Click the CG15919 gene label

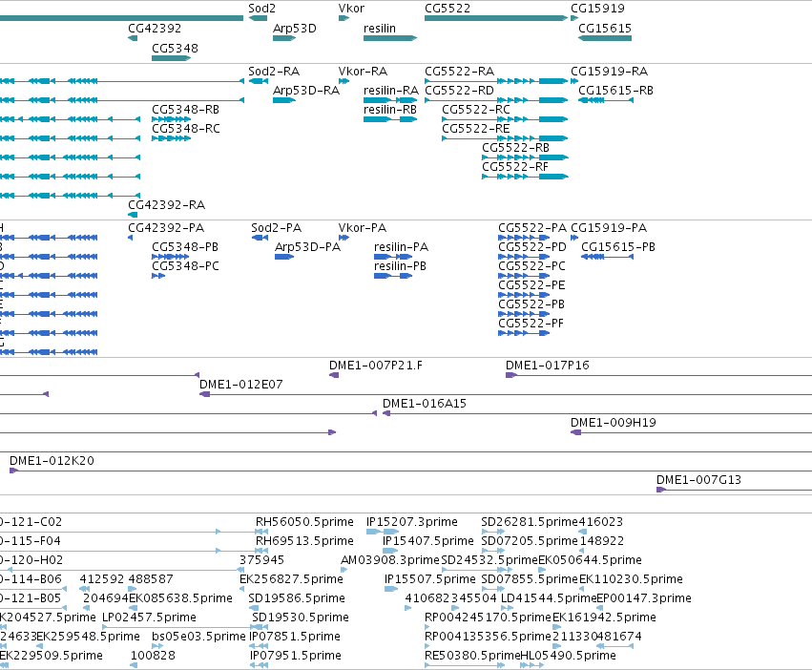597,9
